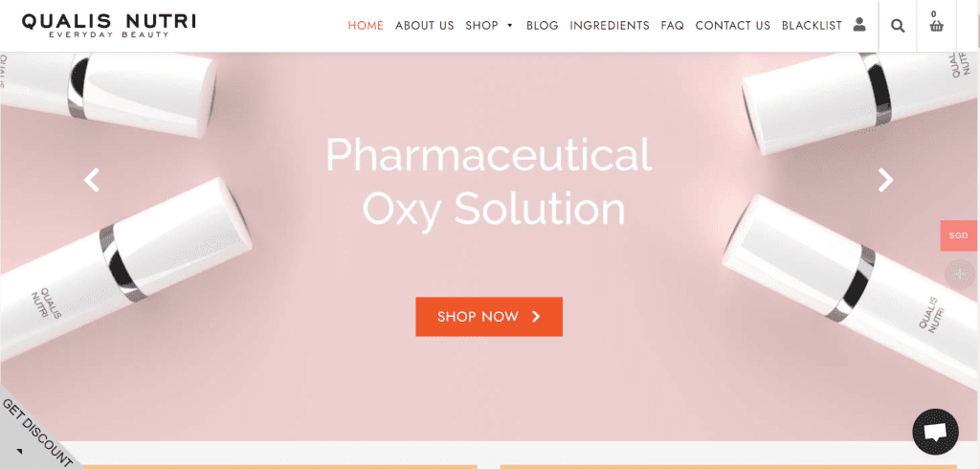Open the Blog menu item
Screen dimensions: 980x469
tap(542, 26)
